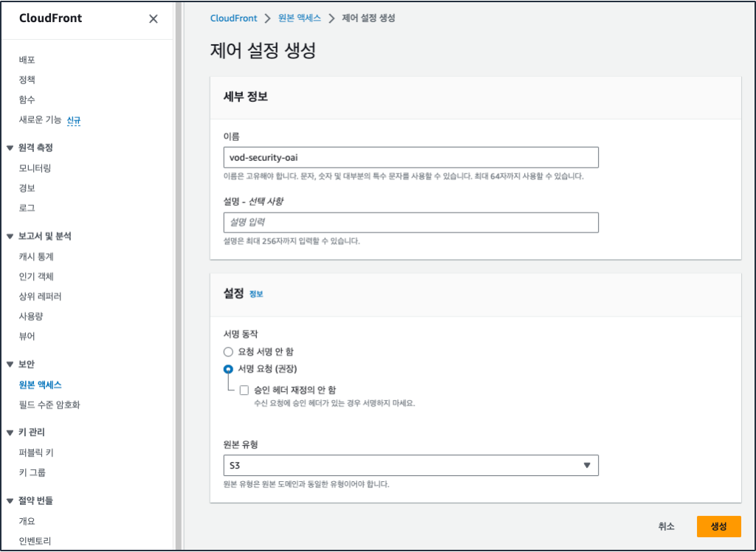Open the 정보 link beside 설정
The width and height of the screenshot is (756, 552).
click(x=256, y=294)
